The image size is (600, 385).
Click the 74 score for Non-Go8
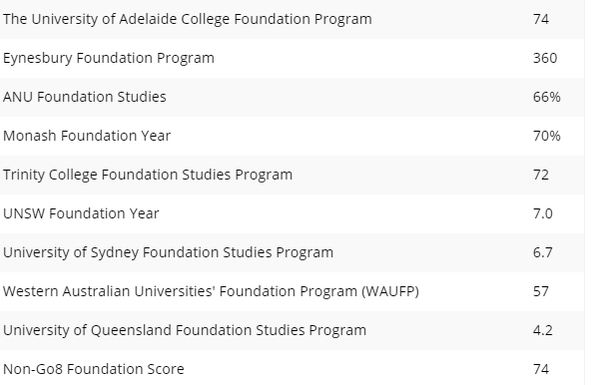pos(541,369)
